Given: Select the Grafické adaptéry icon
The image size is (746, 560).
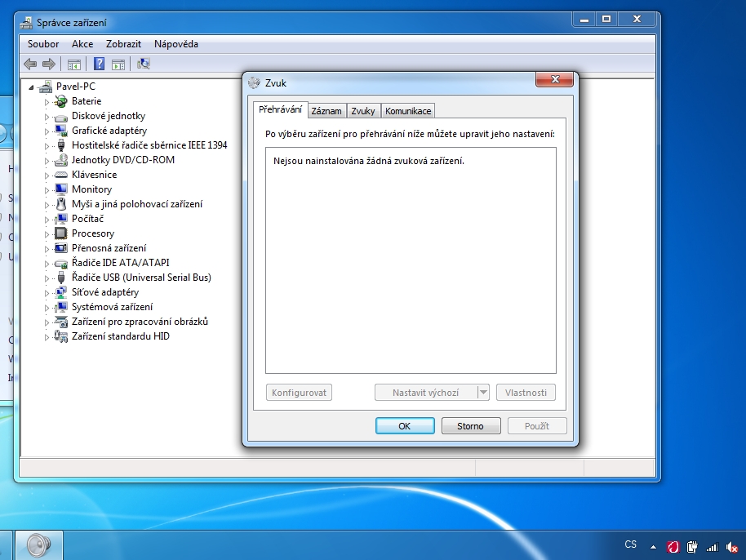Looking at the screenshot, I should point(61,131).
